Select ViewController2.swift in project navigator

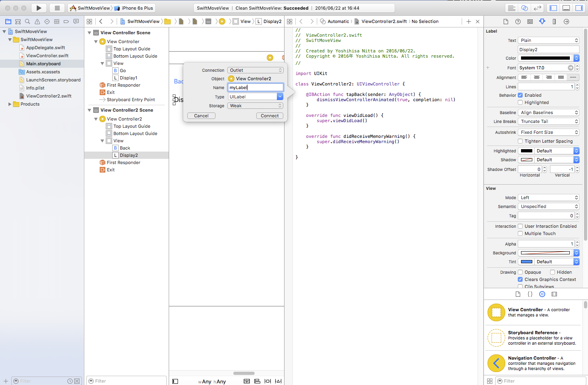point(48,96)
